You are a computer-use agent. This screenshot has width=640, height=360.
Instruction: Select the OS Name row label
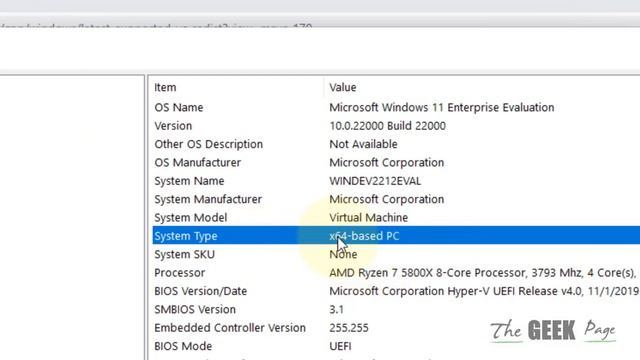click(179, 107)
